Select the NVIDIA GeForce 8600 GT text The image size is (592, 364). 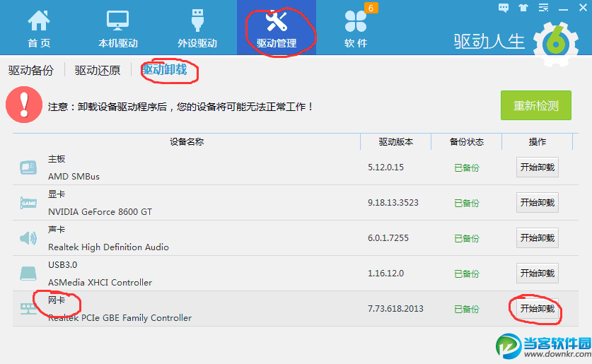tap(100, 212)
